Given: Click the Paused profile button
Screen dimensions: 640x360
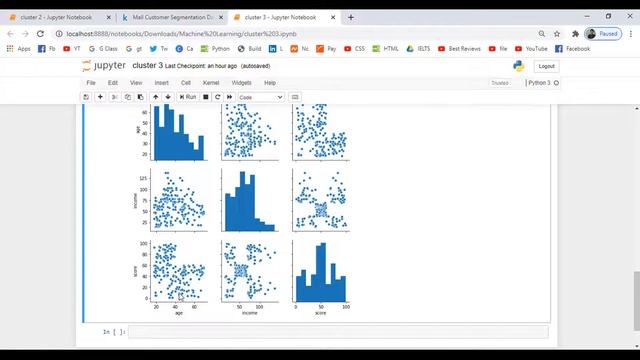Looking at the screenshot, I should tap(603, 34).
